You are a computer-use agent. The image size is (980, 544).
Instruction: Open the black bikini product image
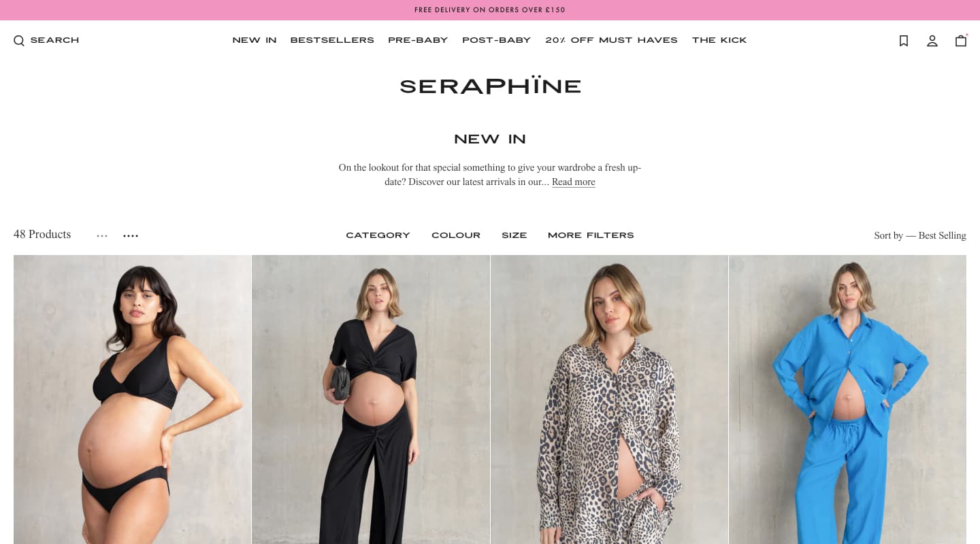(133, 399)
